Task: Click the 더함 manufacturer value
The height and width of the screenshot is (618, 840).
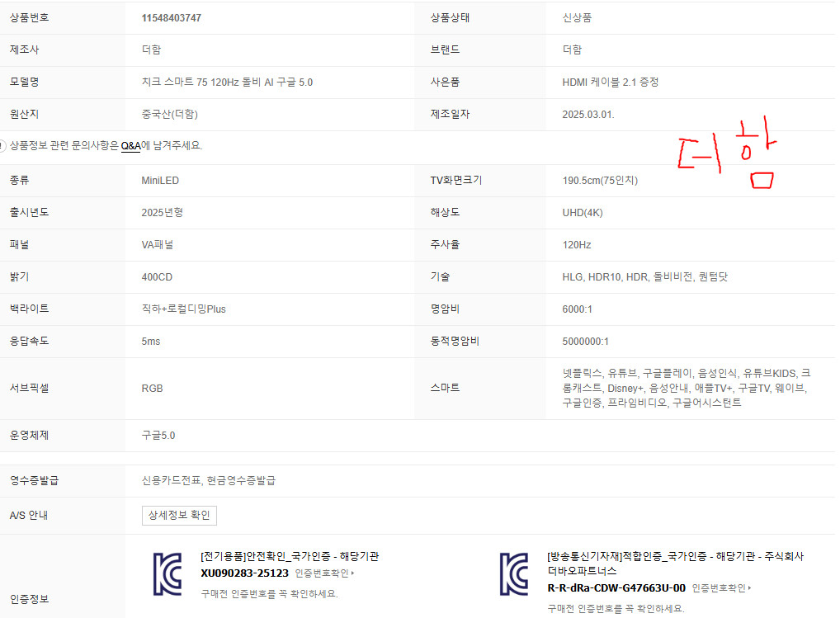Action: click(151, 50)
